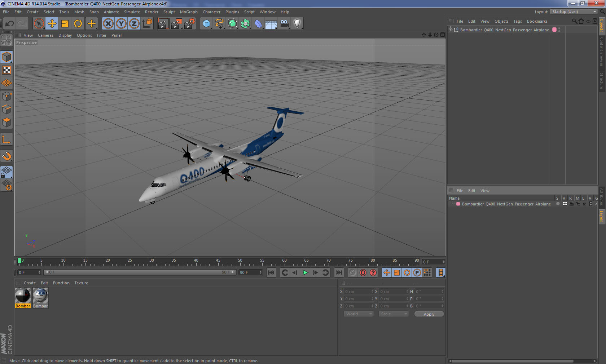Select the Live Selection tool

39,24
